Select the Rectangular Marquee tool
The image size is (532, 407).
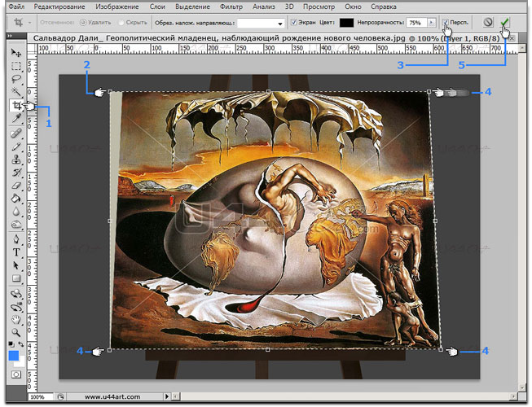16,66
